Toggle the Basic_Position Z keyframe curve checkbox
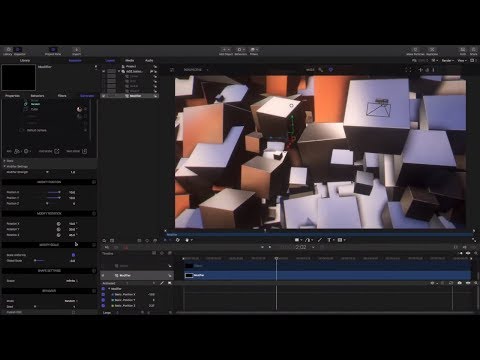The image size is (480, 360). click(103, 305)
